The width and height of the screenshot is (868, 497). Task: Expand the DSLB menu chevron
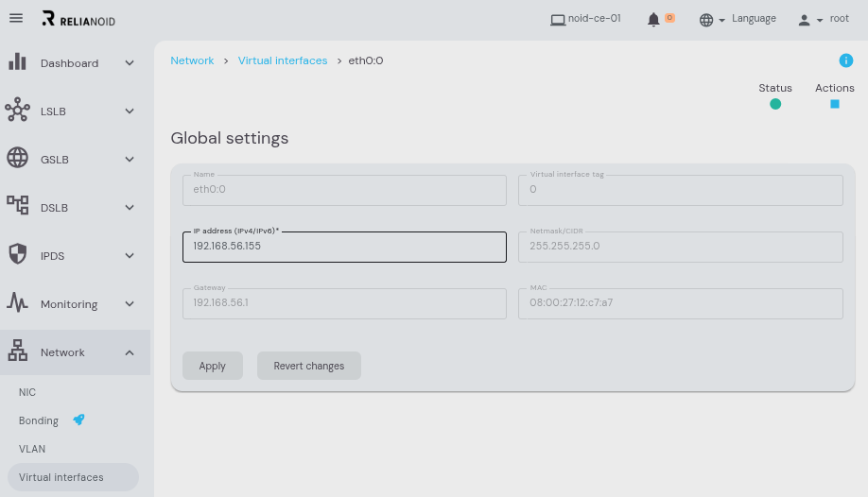(x=130, y=208)
